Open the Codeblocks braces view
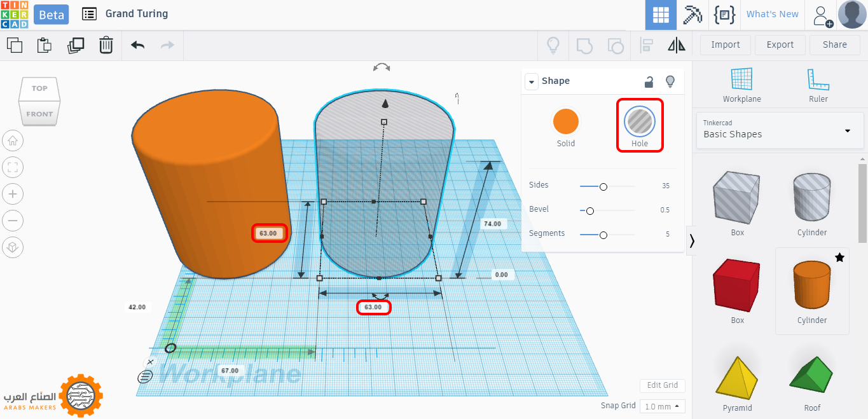Viewport: 868px width, 419px height. point(724,15)
